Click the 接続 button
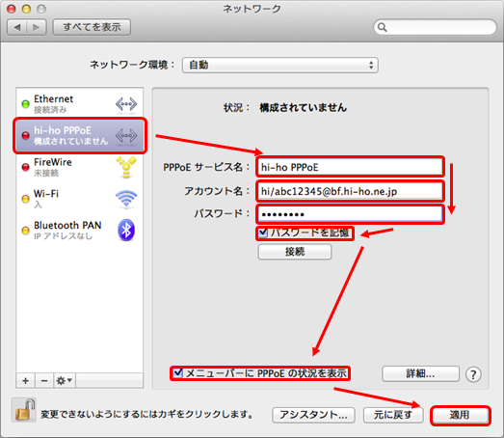 (295, 252)
